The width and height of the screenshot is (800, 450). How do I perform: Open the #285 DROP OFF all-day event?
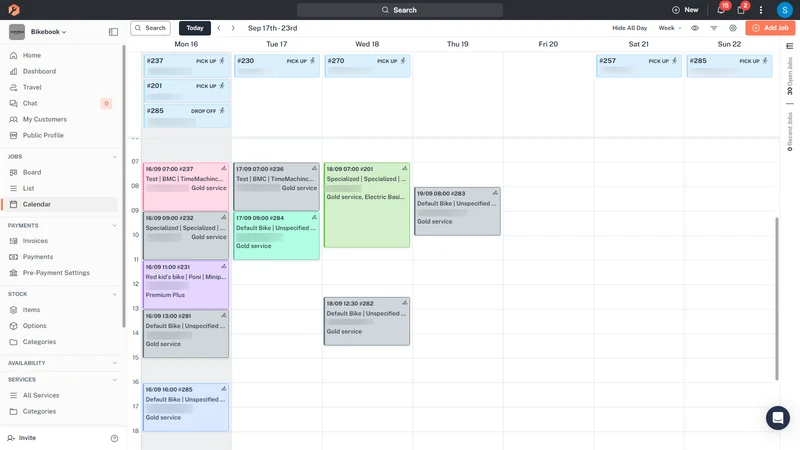pyautogui.click(x=186, y=116)
